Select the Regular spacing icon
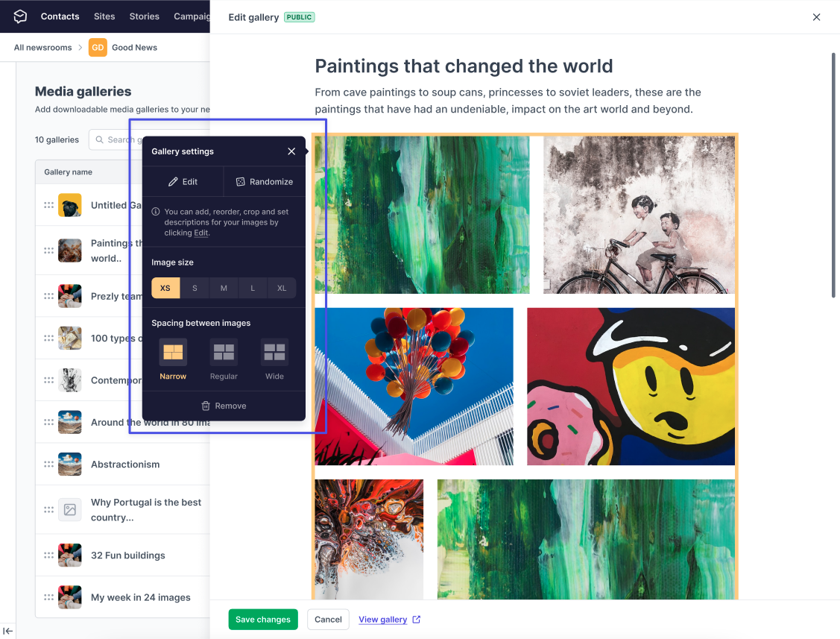Viewport: 840px width, 639px height. pyautogui.click(x=224, y=352)
